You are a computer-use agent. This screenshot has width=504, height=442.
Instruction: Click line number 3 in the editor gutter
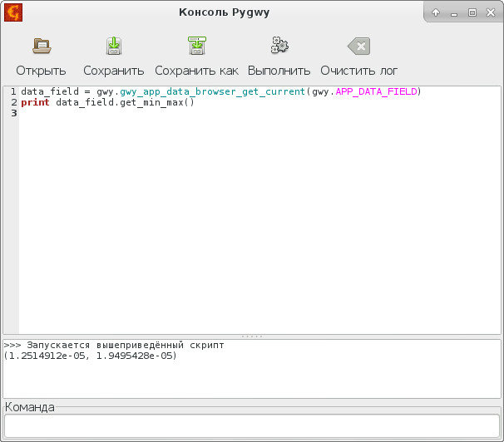[14, 113]
